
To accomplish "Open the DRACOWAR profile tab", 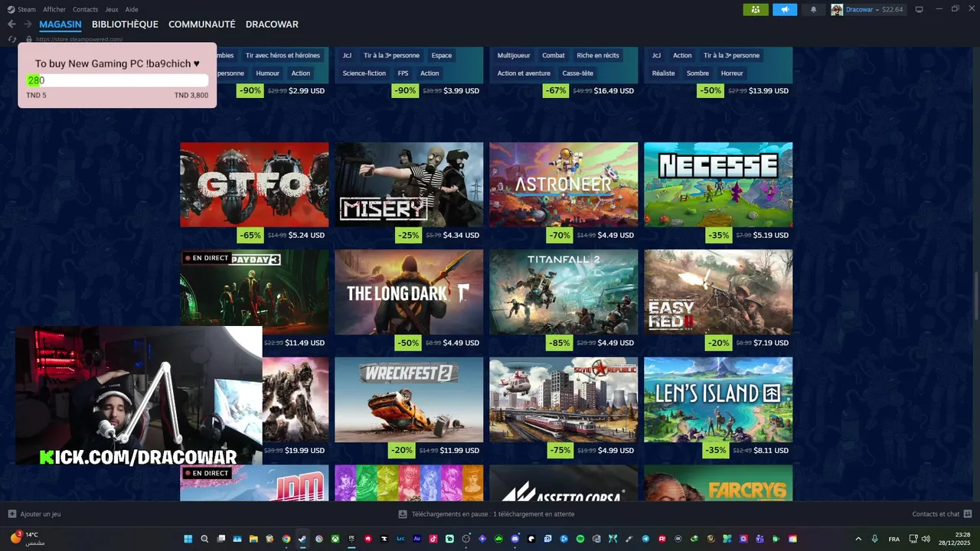I will coord(272,24).
